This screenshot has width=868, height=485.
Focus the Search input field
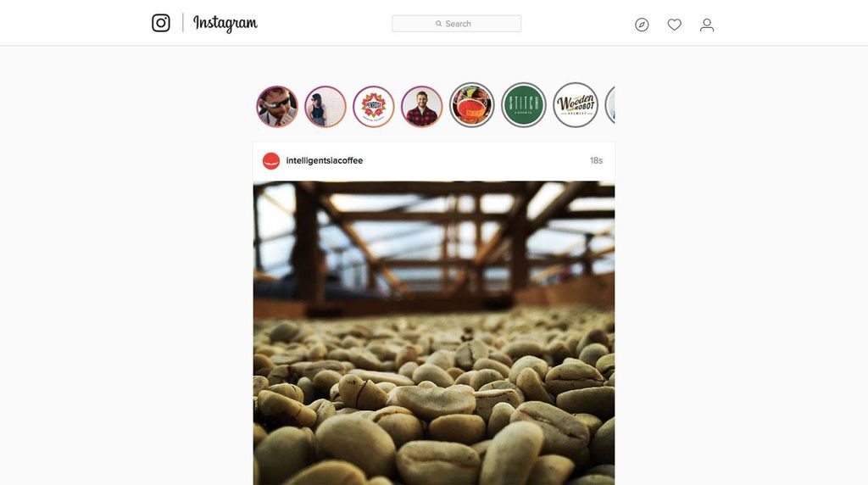tap(456, 24)
